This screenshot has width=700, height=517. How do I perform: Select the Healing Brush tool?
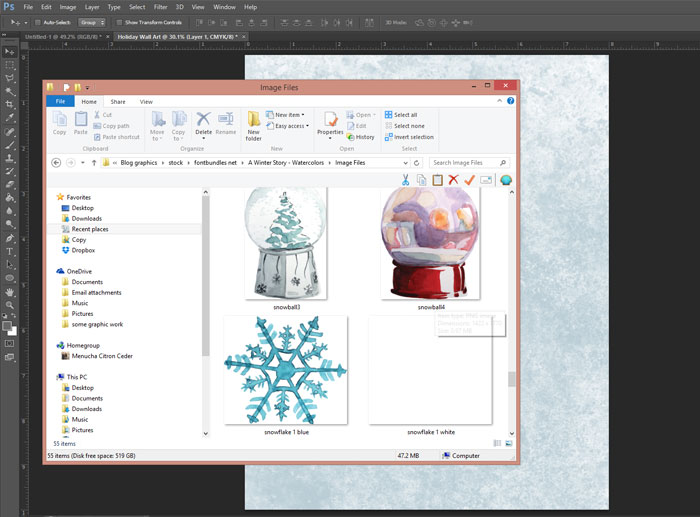click(9, 132)
